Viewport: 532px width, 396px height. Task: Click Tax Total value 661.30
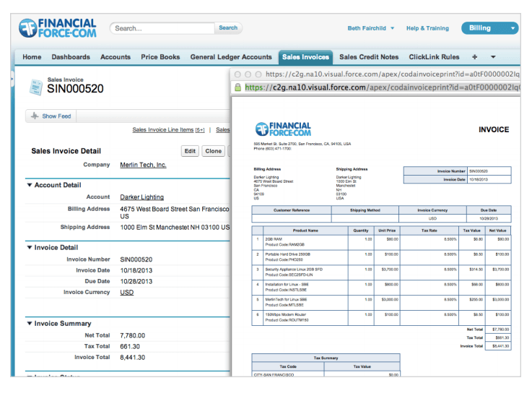click(x=130, y=346)
